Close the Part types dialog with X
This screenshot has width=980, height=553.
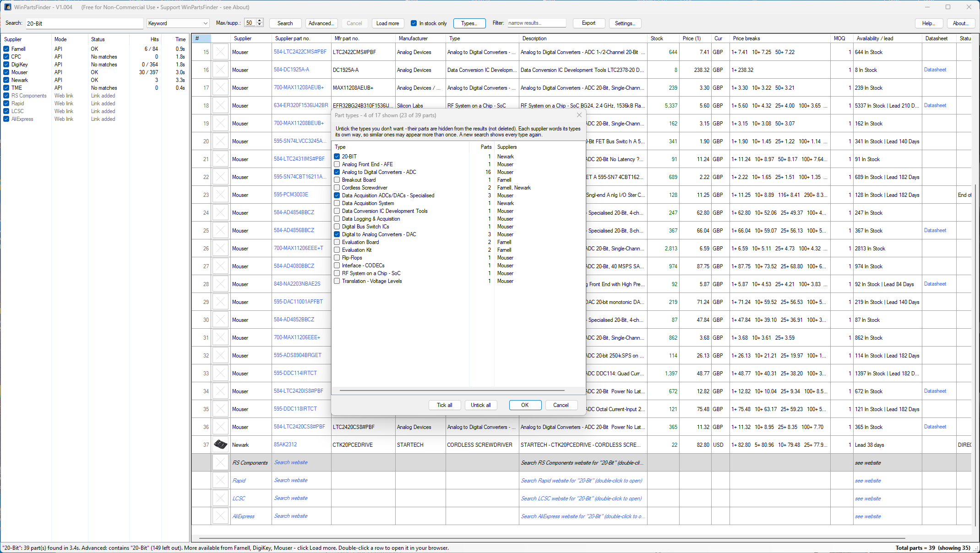pyautogui.click(x=579, y=115)
